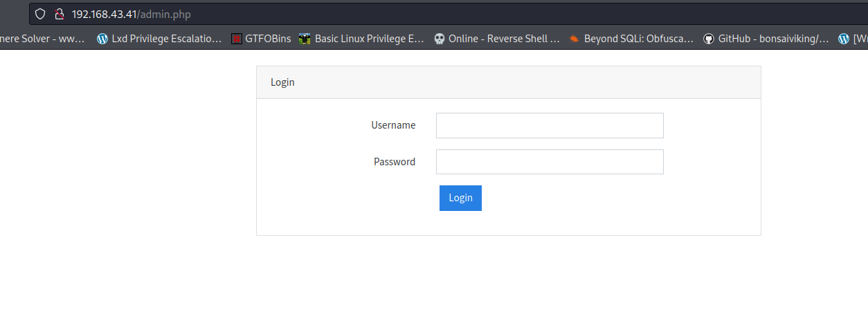Open the Lxd Privilege Escalation bookmark text
This screenshot has width=868, height=323.
click(166, 39)
